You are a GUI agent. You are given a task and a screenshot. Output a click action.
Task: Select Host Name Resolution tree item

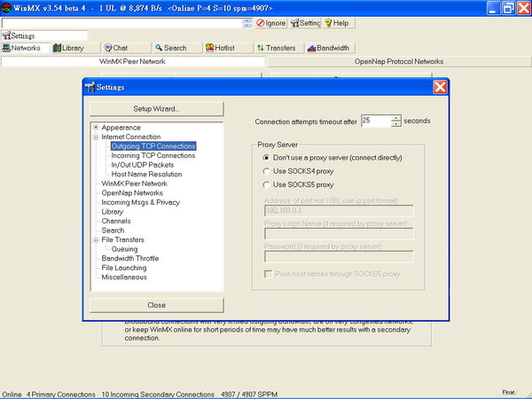(146, 175)
